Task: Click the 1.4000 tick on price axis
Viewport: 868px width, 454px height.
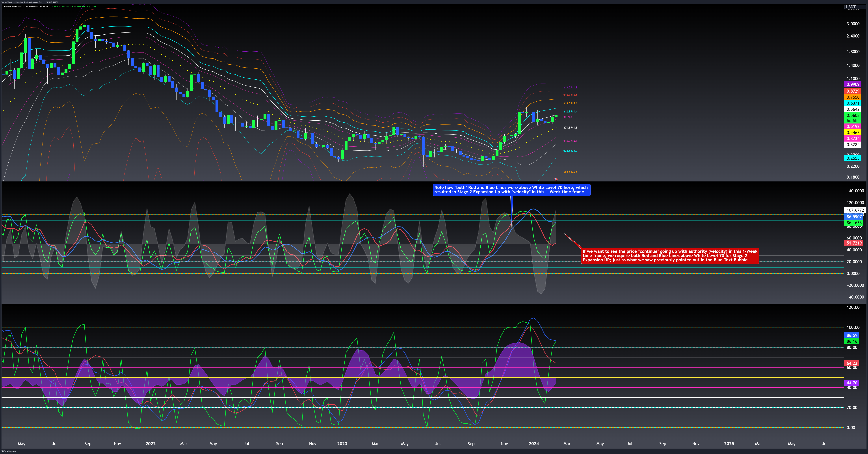Action: [x=853, y=65]
